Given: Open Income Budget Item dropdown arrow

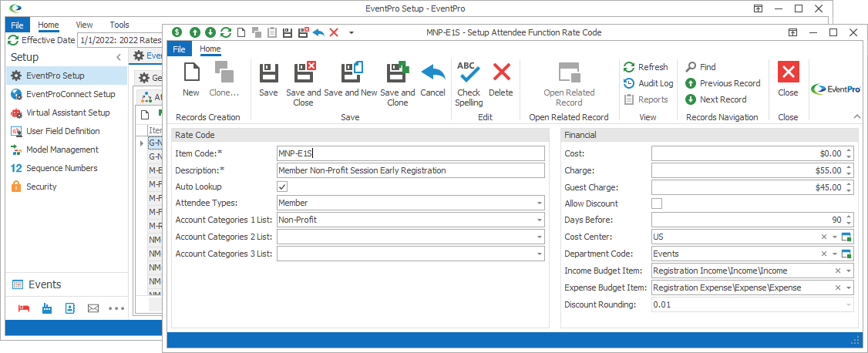Looking at the screenshot, I should [847, 271].
